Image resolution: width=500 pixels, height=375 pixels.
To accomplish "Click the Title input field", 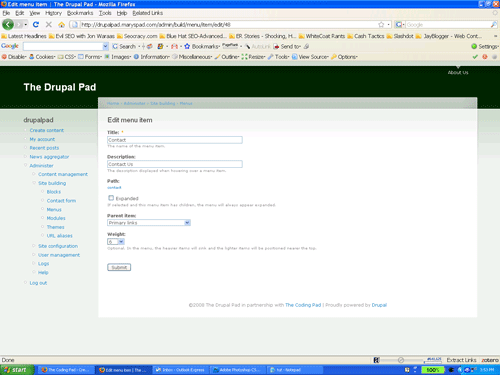I will (175, 140).
